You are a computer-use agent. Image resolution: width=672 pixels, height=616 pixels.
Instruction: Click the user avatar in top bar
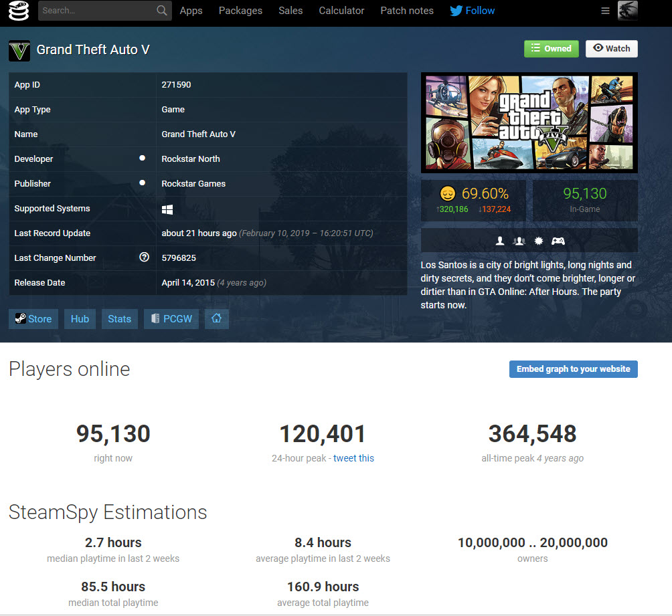(x=627, y=11)
